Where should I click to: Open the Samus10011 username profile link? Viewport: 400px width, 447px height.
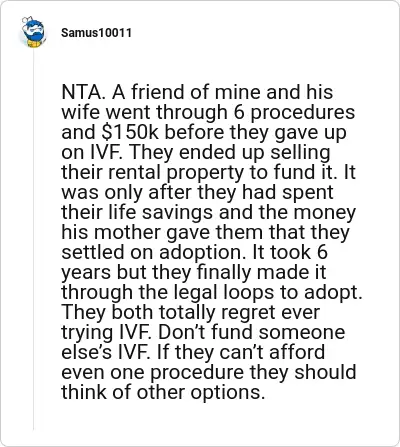(x=96, y=33)
